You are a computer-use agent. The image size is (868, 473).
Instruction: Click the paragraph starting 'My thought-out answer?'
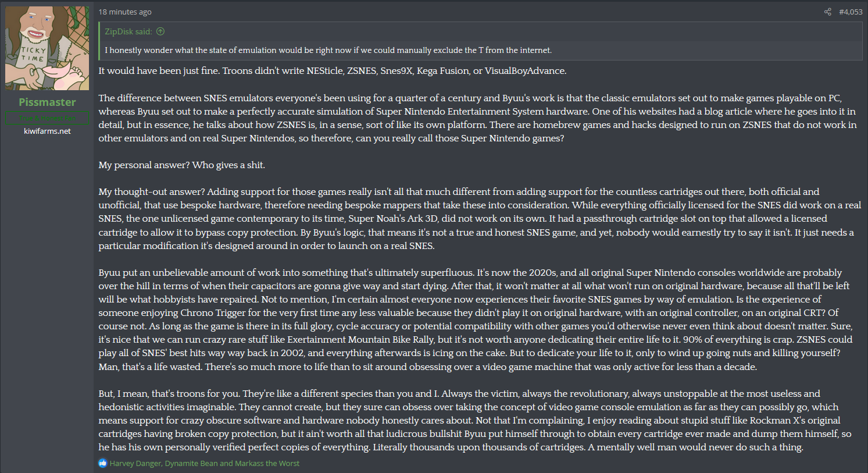(480, 218)
